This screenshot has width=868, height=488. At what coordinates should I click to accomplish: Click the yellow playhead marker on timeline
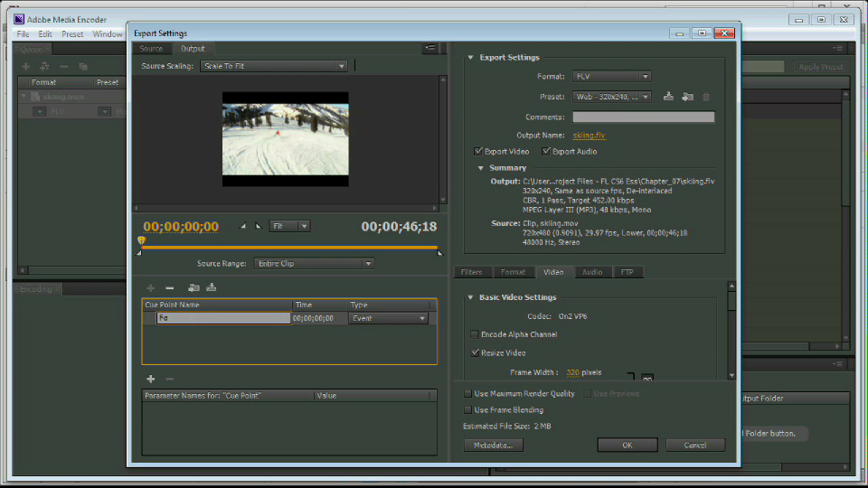click(x=141, y=240)
